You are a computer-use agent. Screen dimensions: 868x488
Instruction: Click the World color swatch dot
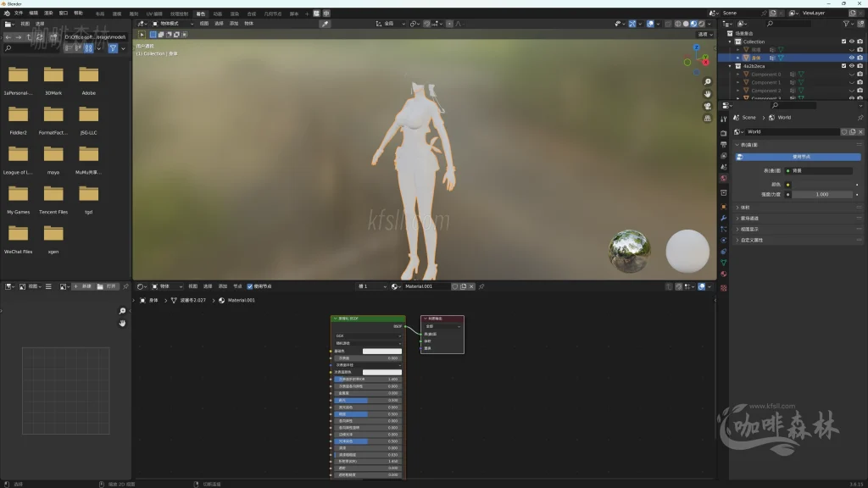pyautogui.click(x=788, y=184)
